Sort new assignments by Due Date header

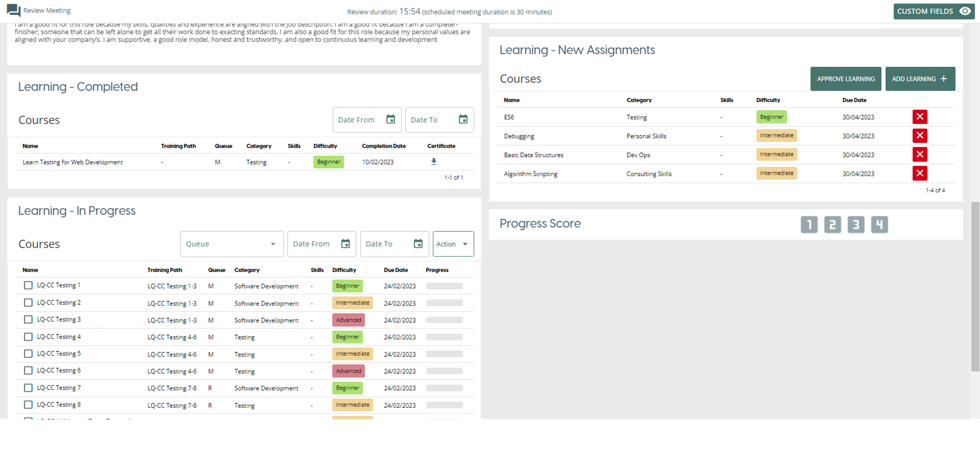click(x=854, y=100)
